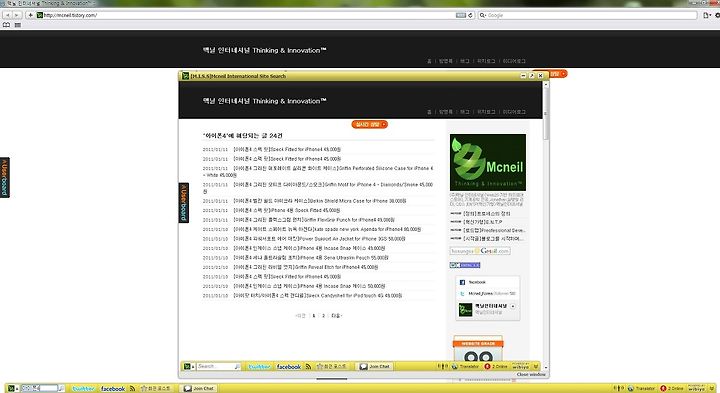Click the Website Grade badge in sidebar
The width and height of the screenshot is (720, 393).
pos(478,348)
